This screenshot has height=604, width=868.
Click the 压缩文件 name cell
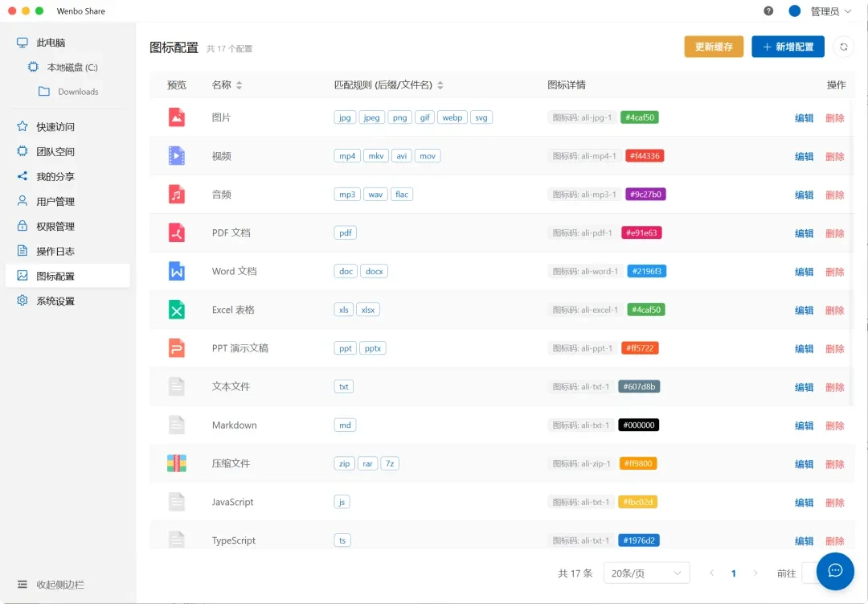coord(231,464)
